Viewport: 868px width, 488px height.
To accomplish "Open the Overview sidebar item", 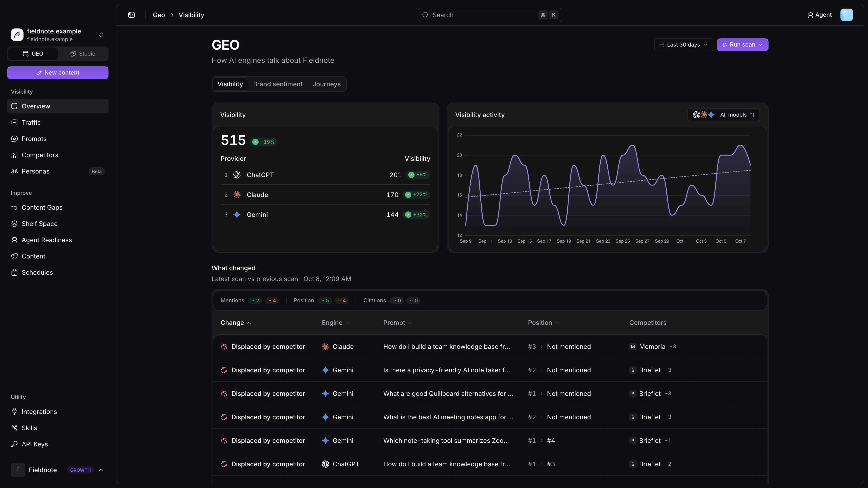I will point(58,106).
